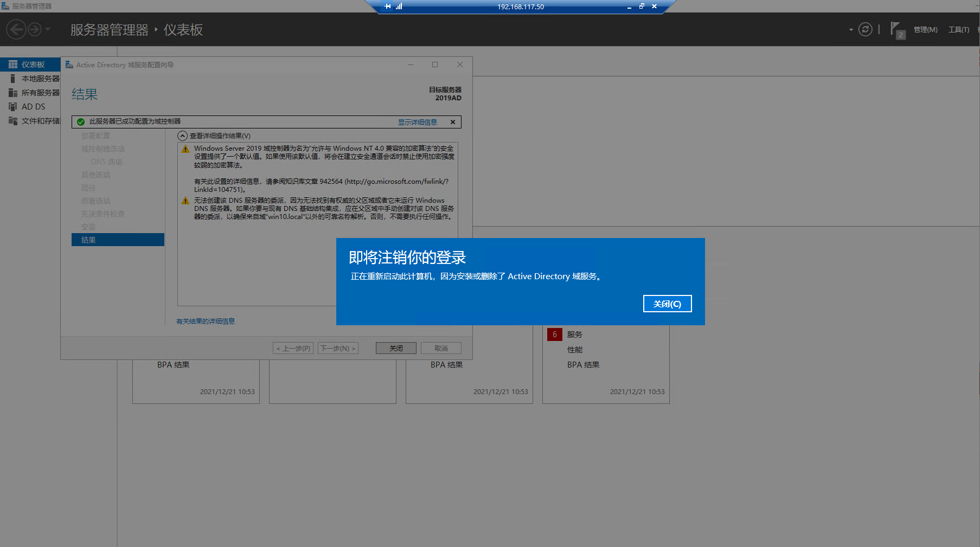
Task: Click the connection signal strength icon
Action: 399,7
